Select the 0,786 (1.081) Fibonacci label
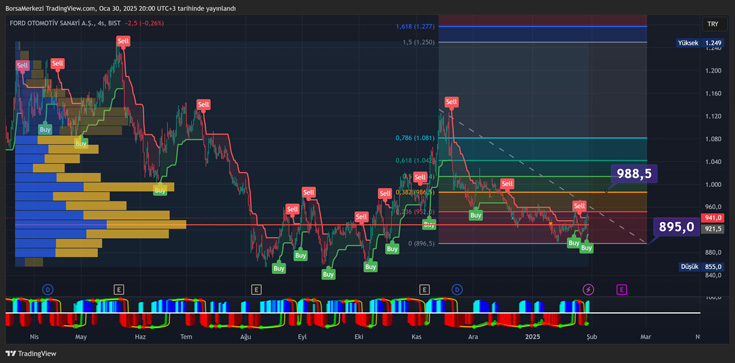Screen dimensions: 735x363 tap(415, 138)
